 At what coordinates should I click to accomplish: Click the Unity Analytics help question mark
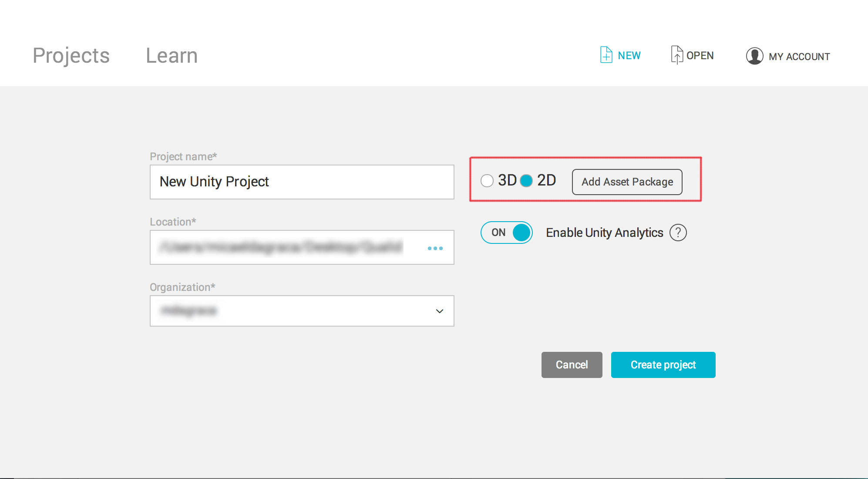[678, 233]
